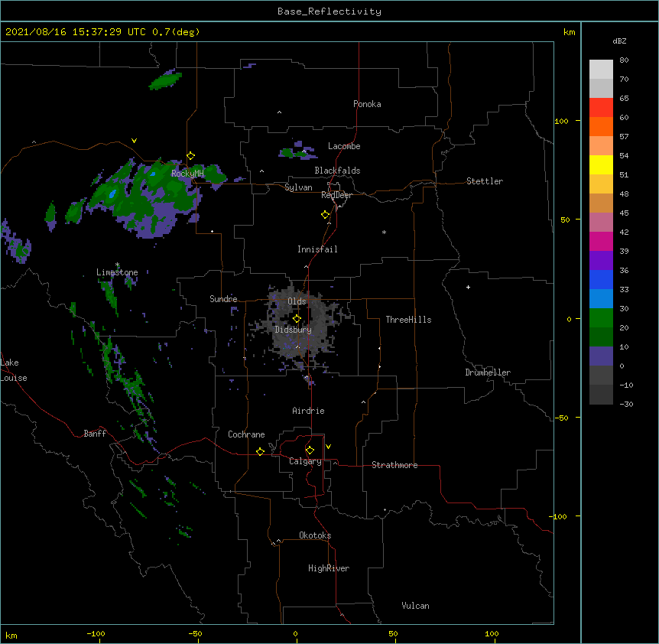Click the yellow station marker near RockyMH
Image resolution: width=659 pixels, height=644 pixels.
tap(190, 155)
